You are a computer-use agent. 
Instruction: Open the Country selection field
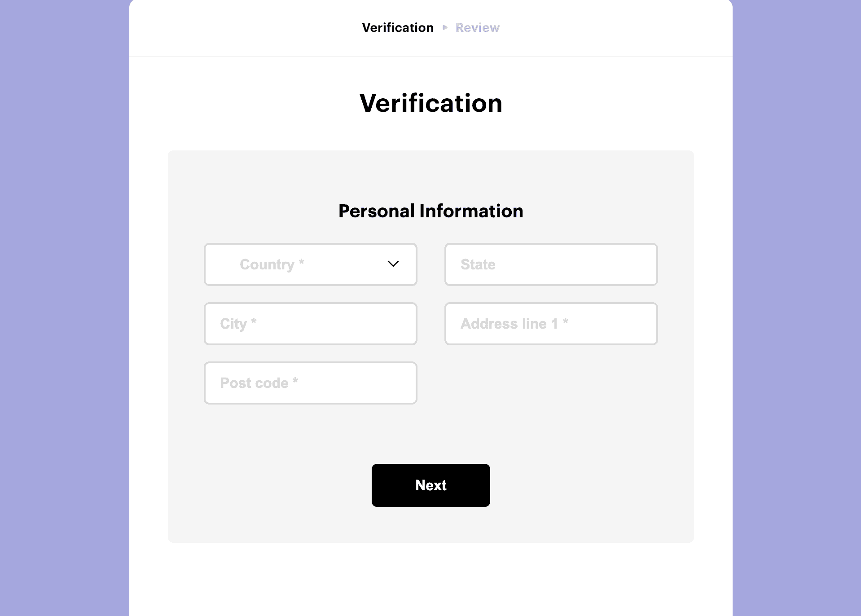[x=311, y=264]
